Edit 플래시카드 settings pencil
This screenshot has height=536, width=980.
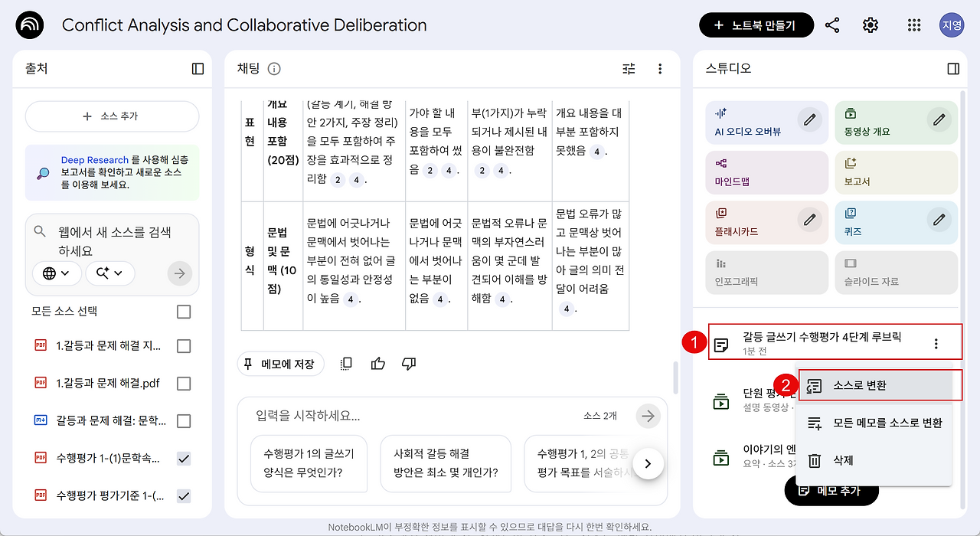pyautogui.click(x=809, y=221)
